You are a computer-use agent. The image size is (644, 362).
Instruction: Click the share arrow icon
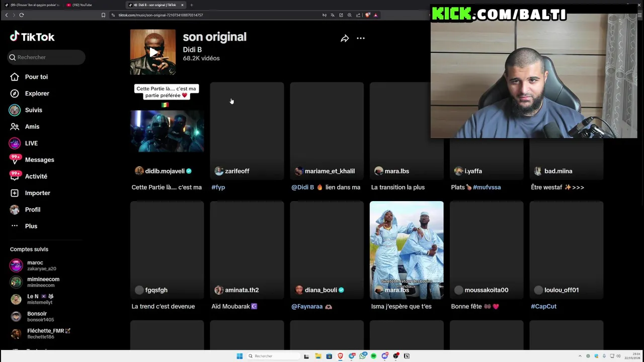pos(345,38)
